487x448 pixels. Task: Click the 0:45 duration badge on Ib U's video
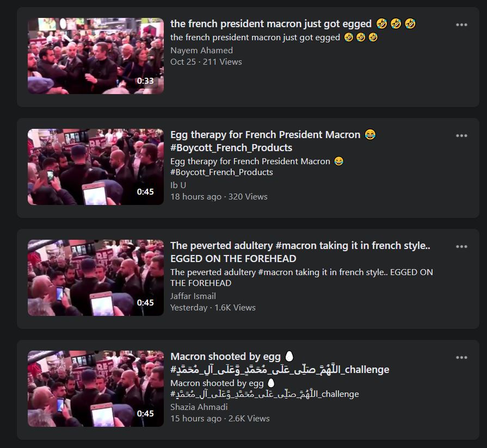[x=145, y=192]
